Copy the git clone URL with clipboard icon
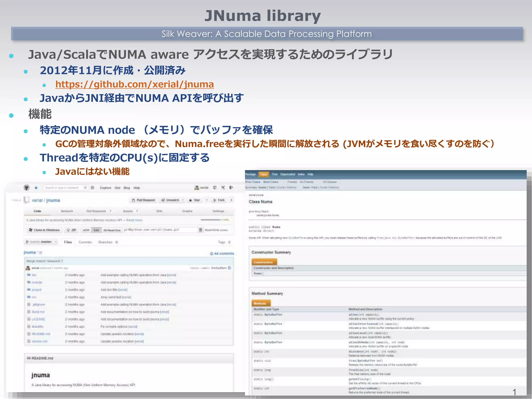Viewport: 532px width, 399px height. pyautogui.click(x=201, y=230)
